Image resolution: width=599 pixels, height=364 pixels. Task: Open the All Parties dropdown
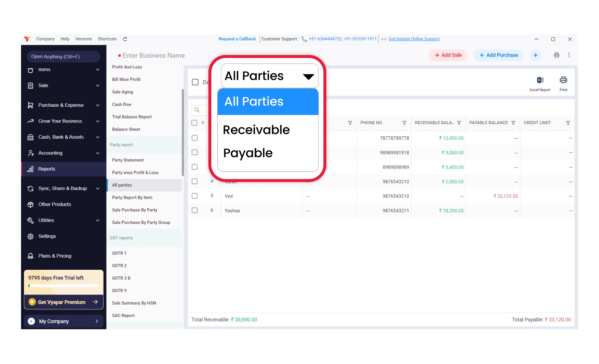[269, 76]
